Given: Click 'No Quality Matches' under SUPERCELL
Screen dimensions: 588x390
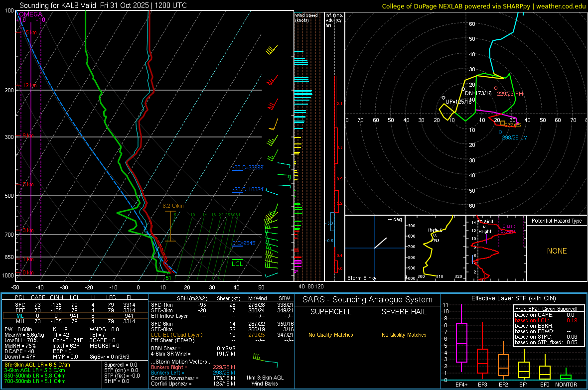Looking at the screenshot, I should click(331, 335).
